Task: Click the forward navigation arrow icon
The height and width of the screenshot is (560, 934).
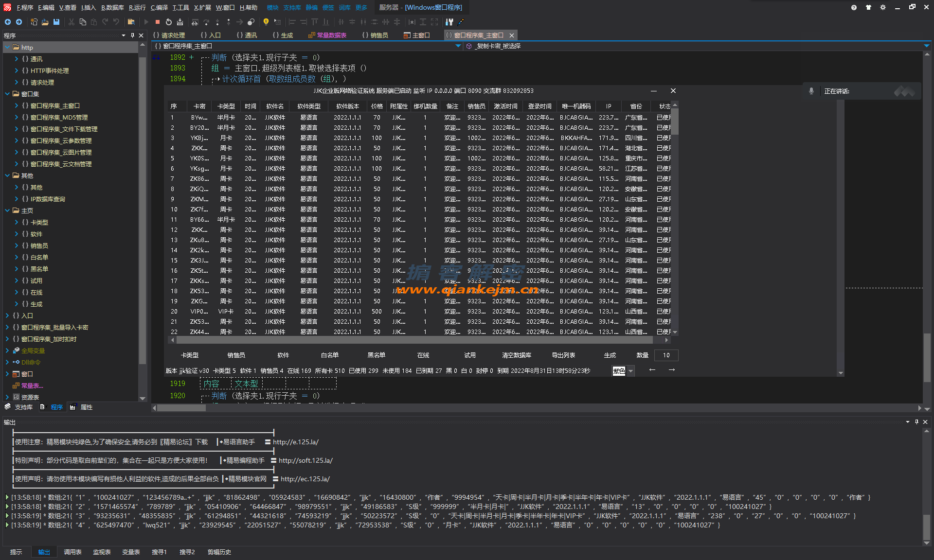Action: click(x=19, y=22)
